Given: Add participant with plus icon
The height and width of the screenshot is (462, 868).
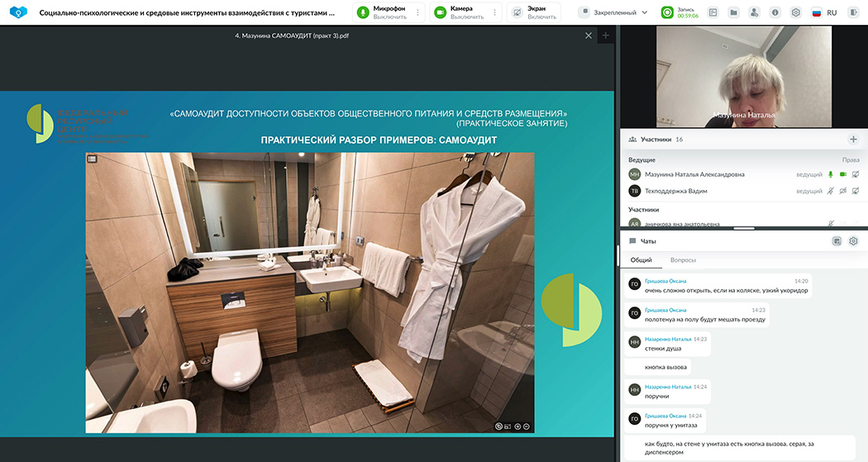Looking at the screenshot, I should click(853, 140).
